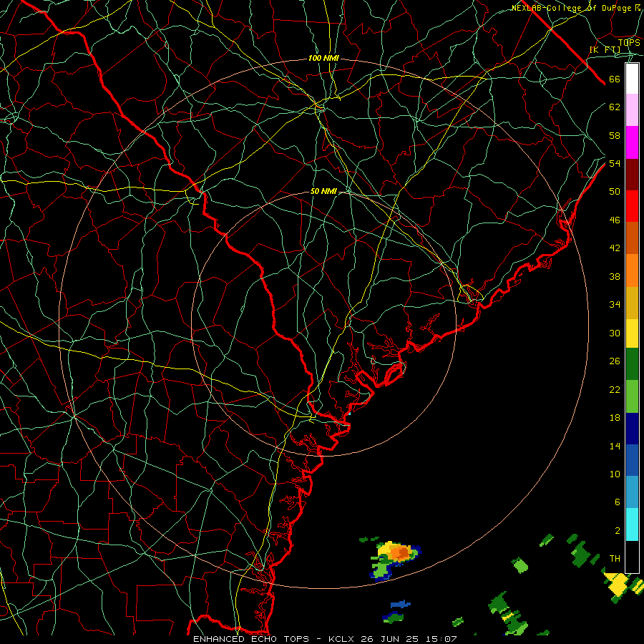Click the 50 NMI range ring label
644x644 pixels.
pyautogui.click(x=323, y=191)
